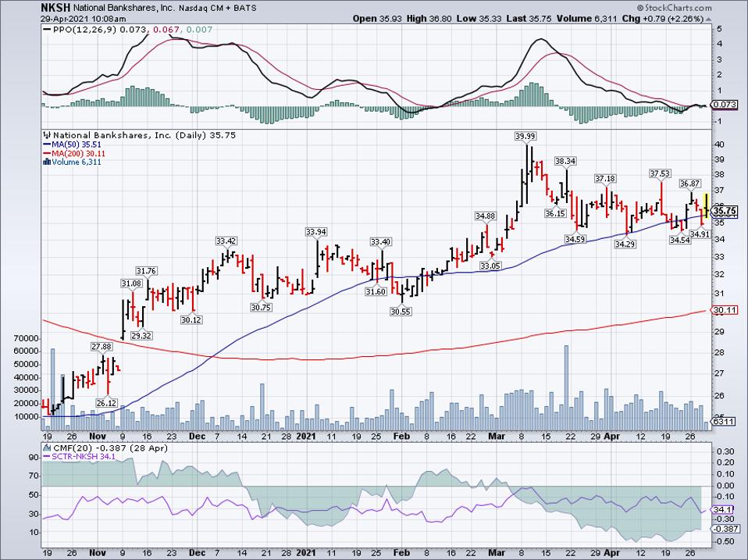Click the 33.40 price label

coord(381,242)
